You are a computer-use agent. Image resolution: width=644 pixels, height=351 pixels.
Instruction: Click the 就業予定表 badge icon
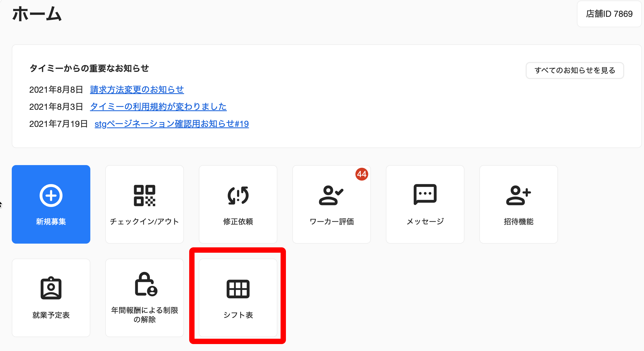click(x=51, y=288)
